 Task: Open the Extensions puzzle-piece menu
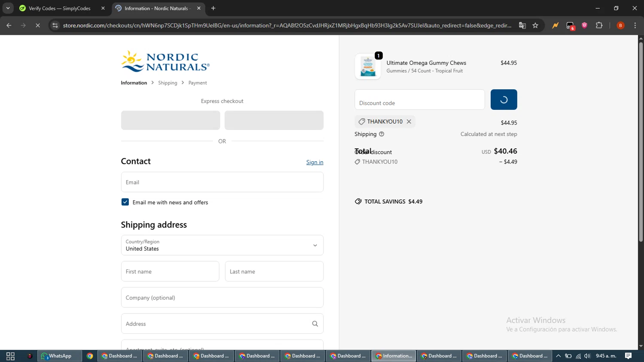click(x=599, y=25)
